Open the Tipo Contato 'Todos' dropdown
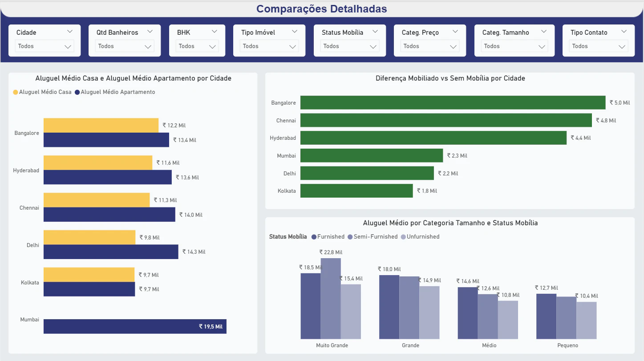 [x=599, y=46]
